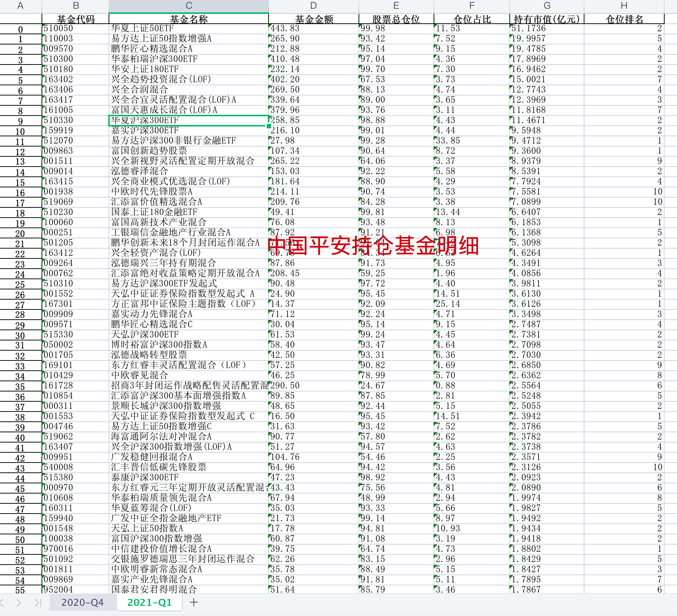Select cell 国泰君安君得明混合
Image resolution: width=677 pixels, height=616 pixels.
click(189, 590)
